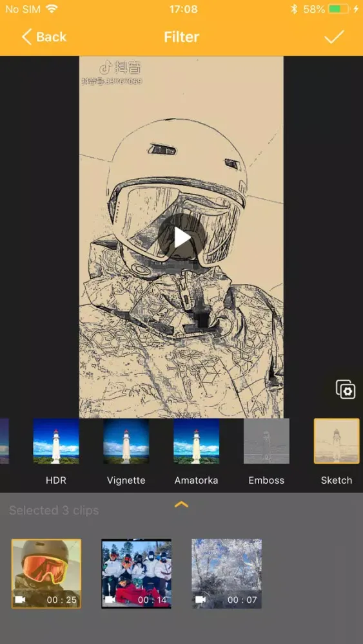Play the video preview
Screen dimensions: 363x644
181,238
